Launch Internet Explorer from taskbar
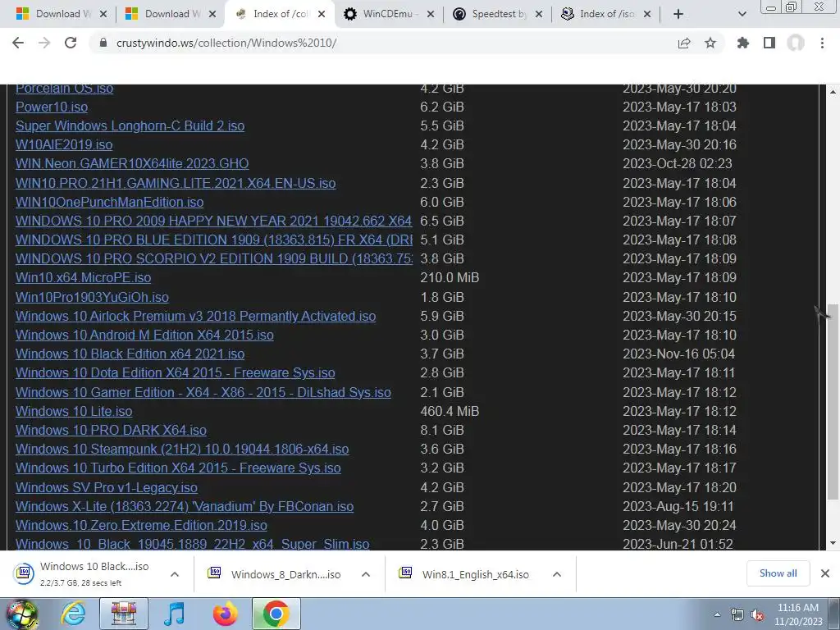 coord(73,614)
